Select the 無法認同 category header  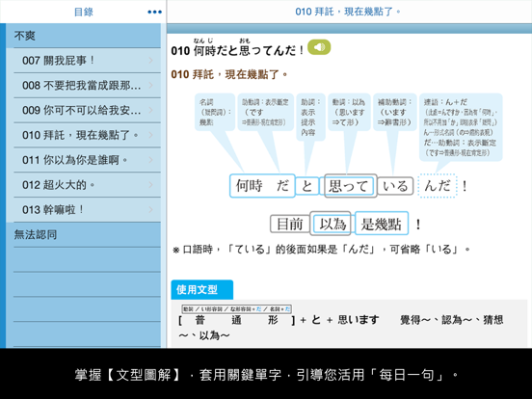click(84, 234)
